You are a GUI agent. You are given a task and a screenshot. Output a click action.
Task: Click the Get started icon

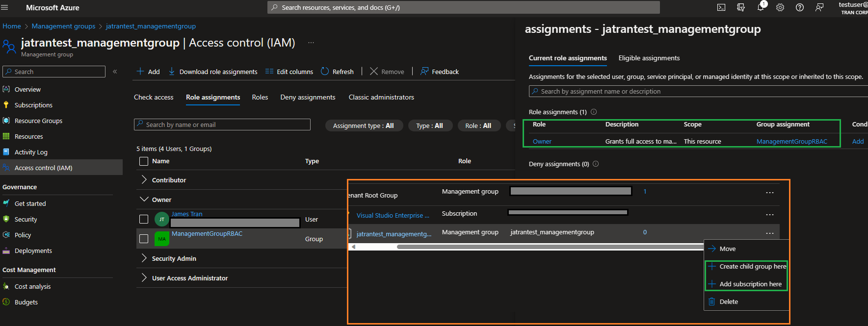pyautogui.click(x=6, y=203)
